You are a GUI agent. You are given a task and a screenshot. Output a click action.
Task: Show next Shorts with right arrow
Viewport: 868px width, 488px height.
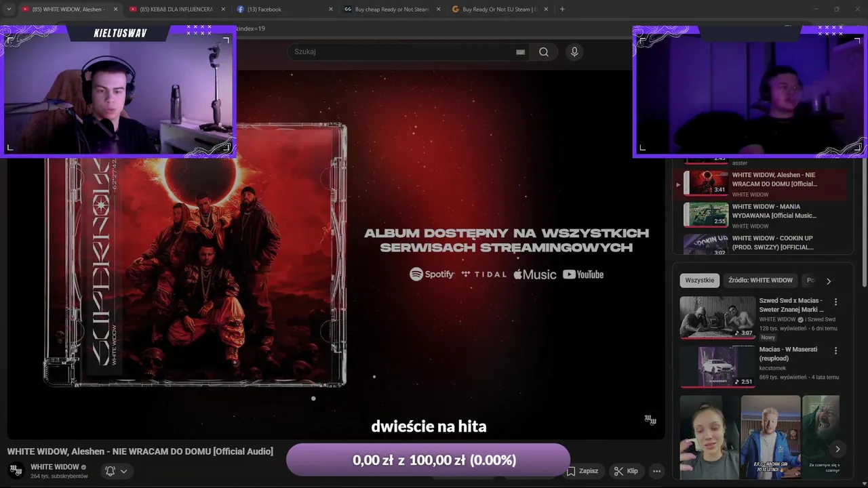point(837,449)
